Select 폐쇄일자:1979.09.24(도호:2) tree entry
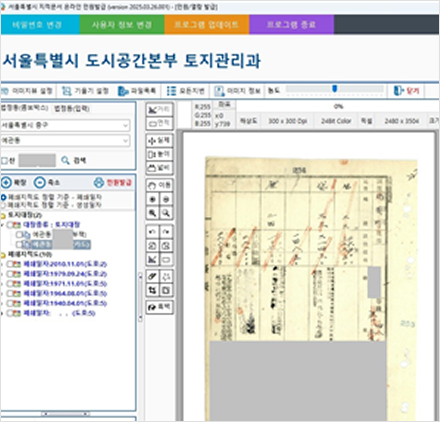The image size is (440, 422). coord(65,274)
